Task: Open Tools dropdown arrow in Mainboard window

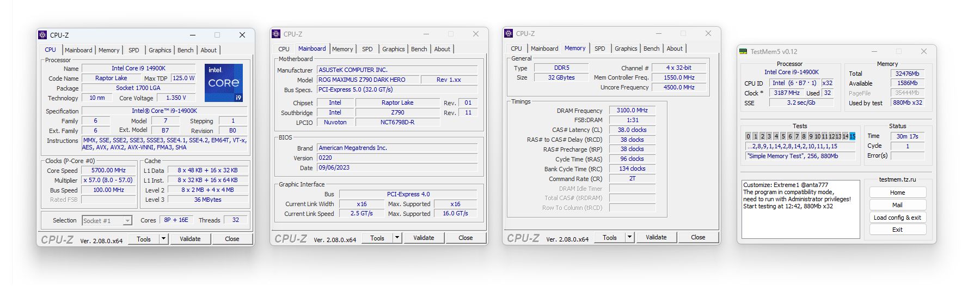Action: point(397,238)
